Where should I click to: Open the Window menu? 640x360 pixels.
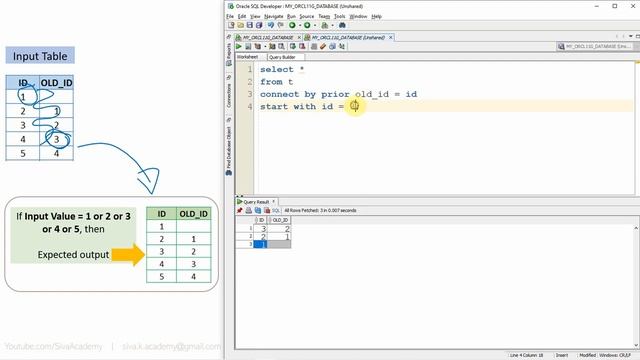coord(358,16)
